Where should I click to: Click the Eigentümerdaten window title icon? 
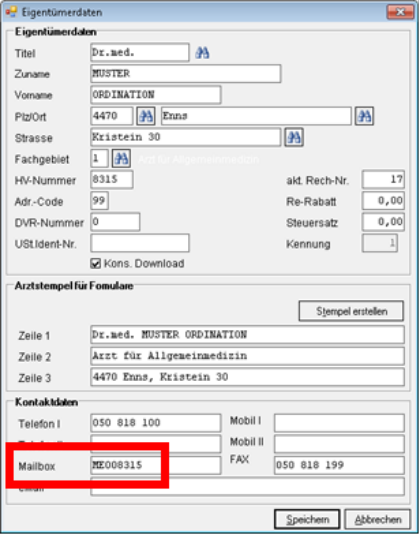(11, 12)
